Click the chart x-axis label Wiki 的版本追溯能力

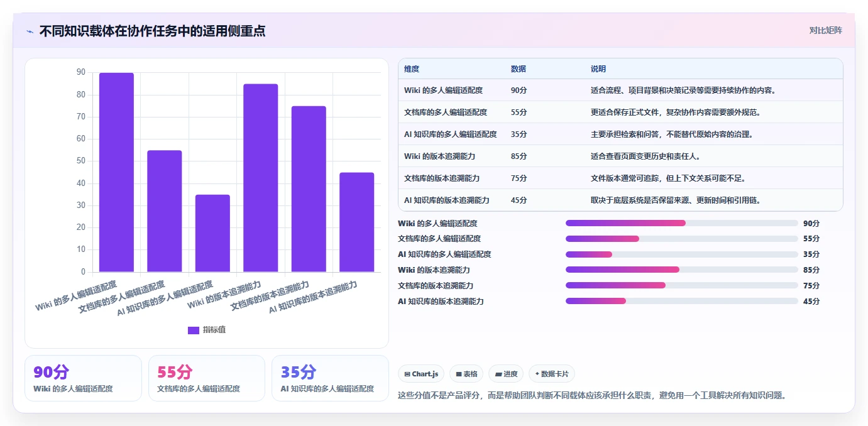(224, 295)
